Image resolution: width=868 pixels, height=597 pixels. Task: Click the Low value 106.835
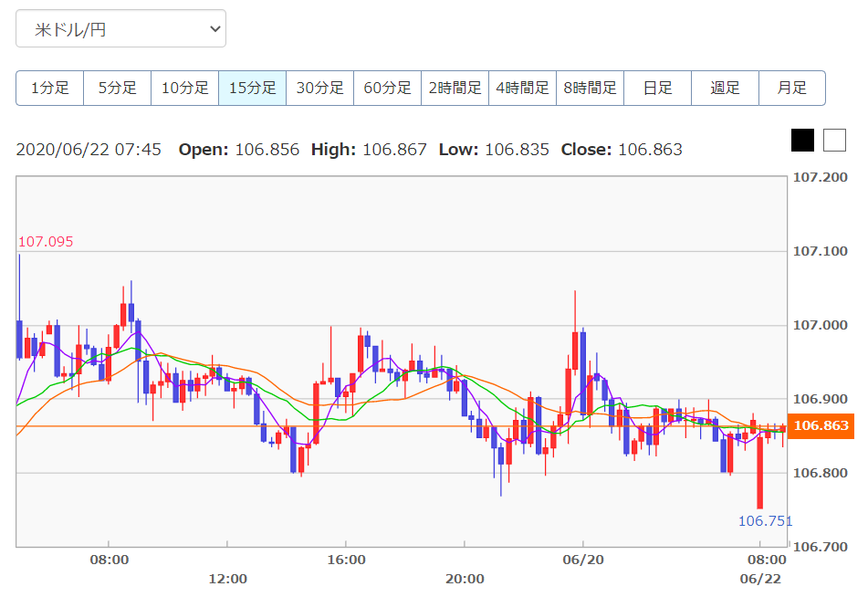517,150
